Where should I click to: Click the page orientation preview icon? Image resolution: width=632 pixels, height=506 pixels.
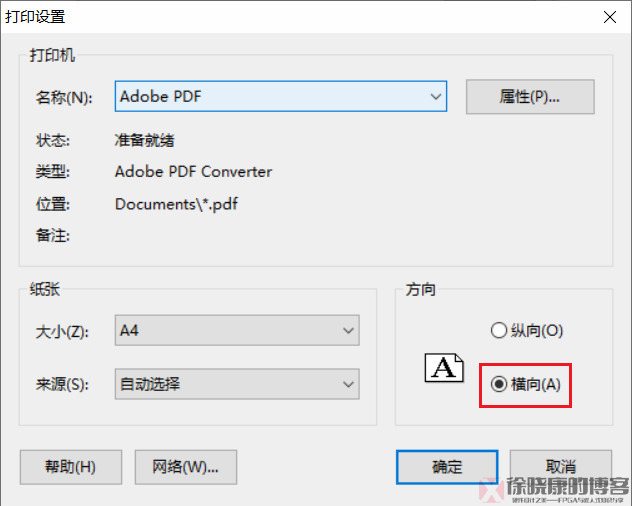pyautogui.click(x=445, y=368)
